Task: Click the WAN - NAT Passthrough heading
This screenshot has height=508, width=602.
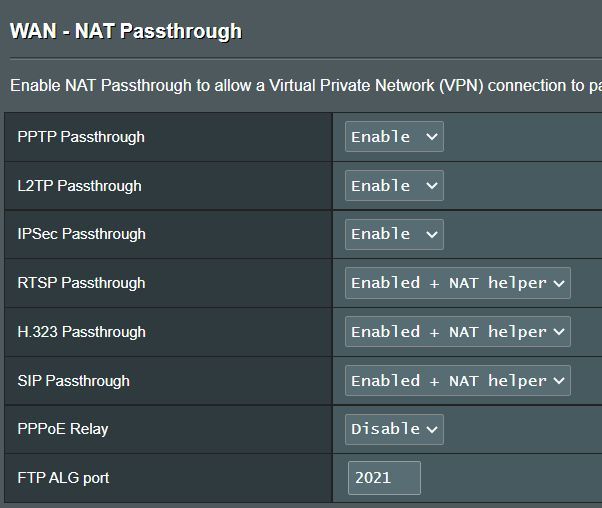Action: 126,31
